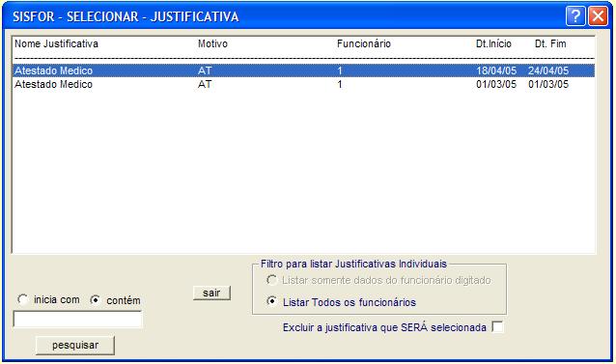Click the second row's 01/03/05 end date
Image resolution: width=616 pixels, height=364 pixels.
point(548,84)
